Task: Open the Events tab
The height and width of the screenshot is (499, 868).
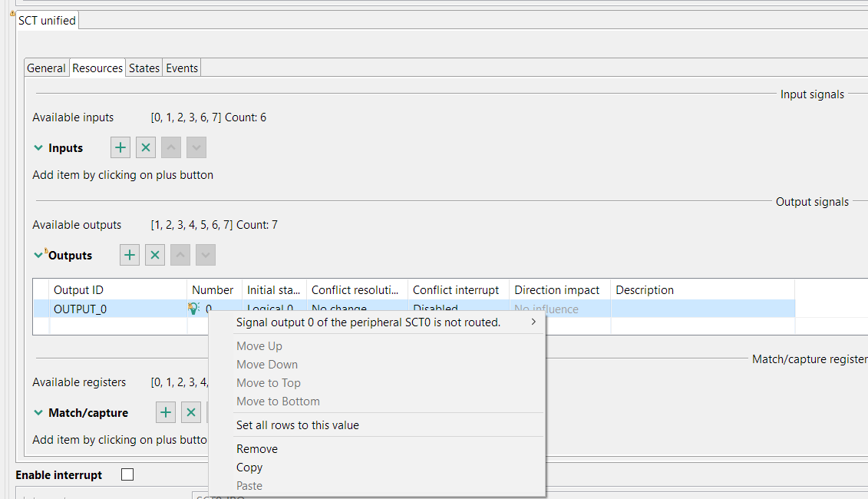Action: point(182,68)
